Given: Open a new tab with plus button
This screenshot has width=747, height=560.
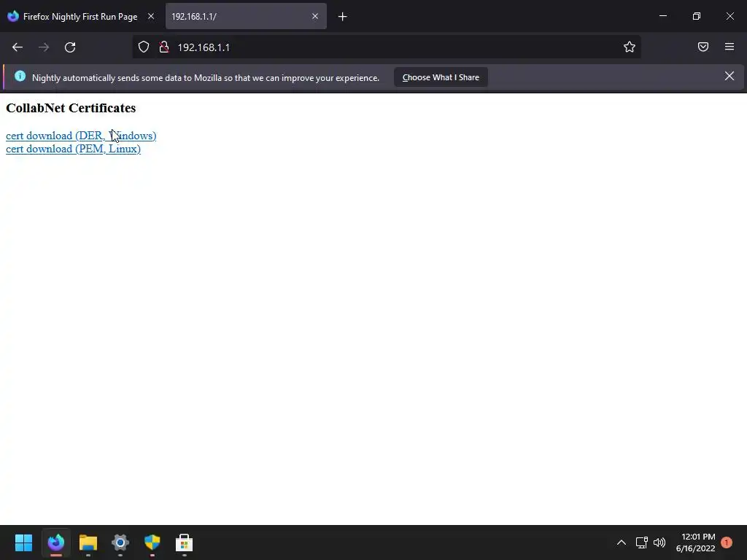Looking at the screenshot, I should point(343,17).
